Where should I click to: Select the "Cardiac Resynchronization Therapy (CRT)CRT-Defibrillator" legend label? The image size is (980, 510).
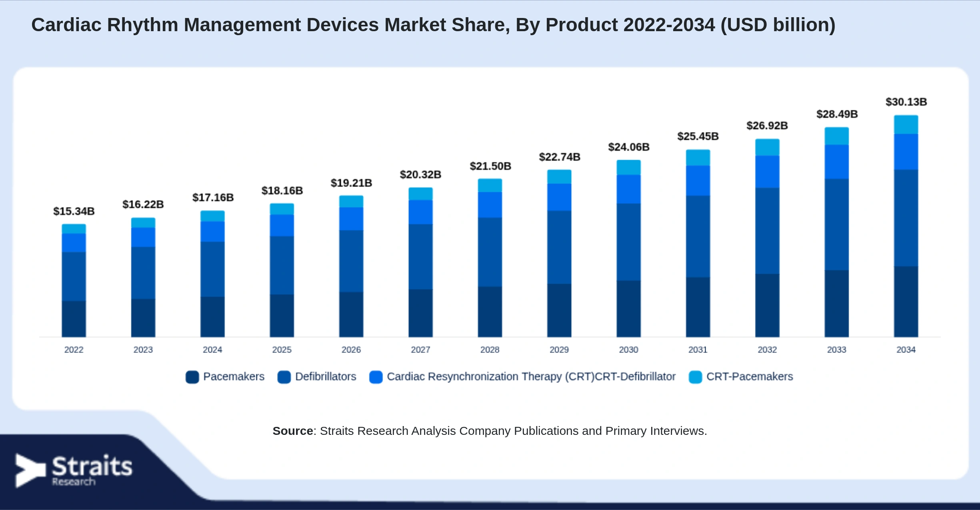(x=531, y=377)
